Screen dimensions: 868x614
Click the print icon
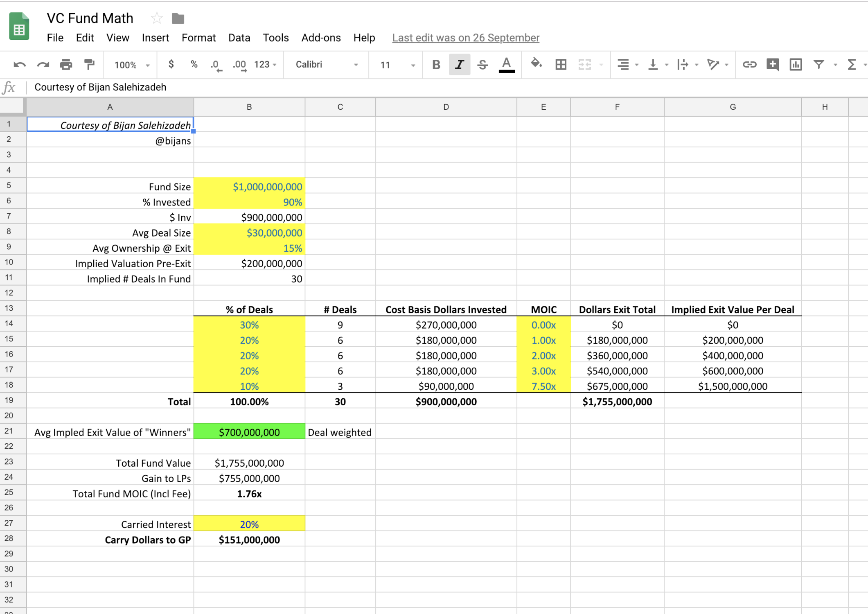(66, 65)
